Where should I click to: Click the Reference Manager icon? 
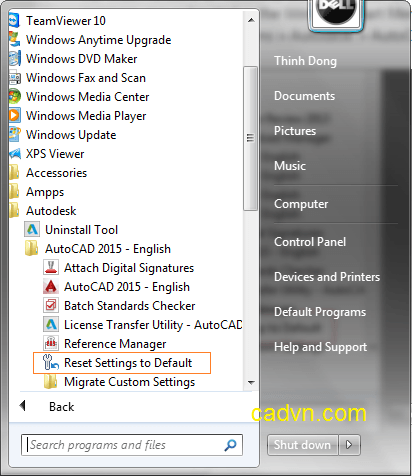tap(51, 344)
